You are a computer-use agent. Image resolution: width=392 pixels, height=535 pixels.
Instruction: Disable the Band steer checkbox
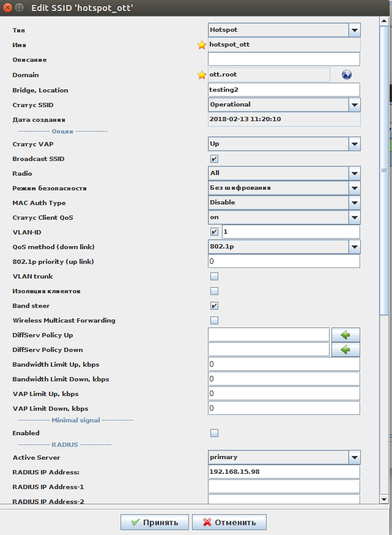tap(215, 306)
